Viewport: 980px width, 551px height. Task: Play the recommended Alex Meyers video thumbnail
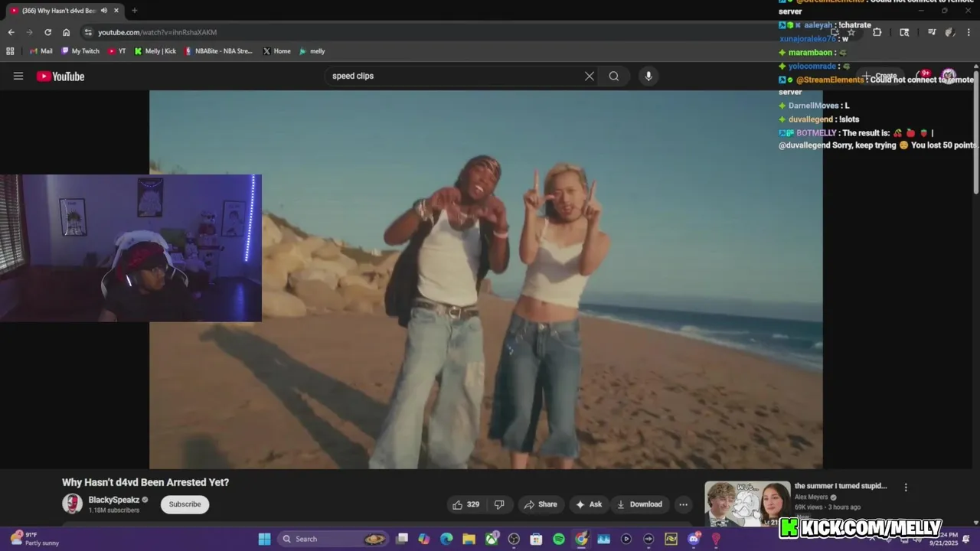(x=747, y=504)
